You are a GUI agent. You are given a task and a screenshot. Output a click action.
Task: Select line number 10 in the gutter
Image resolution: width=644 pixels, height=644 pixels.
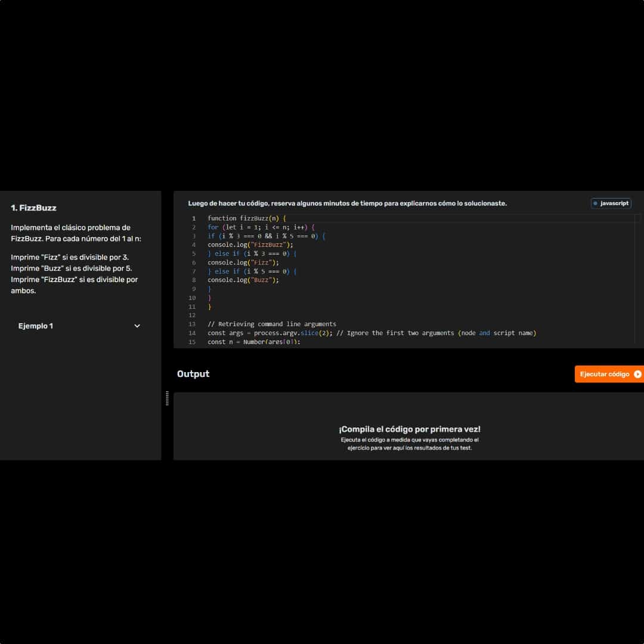pyautogui.click(x=192, y=298)
